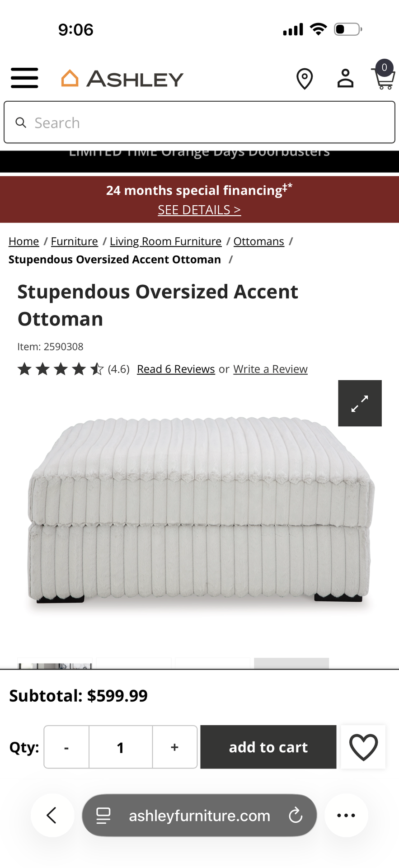View the shopping cart
Image resolution: width=399 pixels, height=868 pixels.
[383, 75]
